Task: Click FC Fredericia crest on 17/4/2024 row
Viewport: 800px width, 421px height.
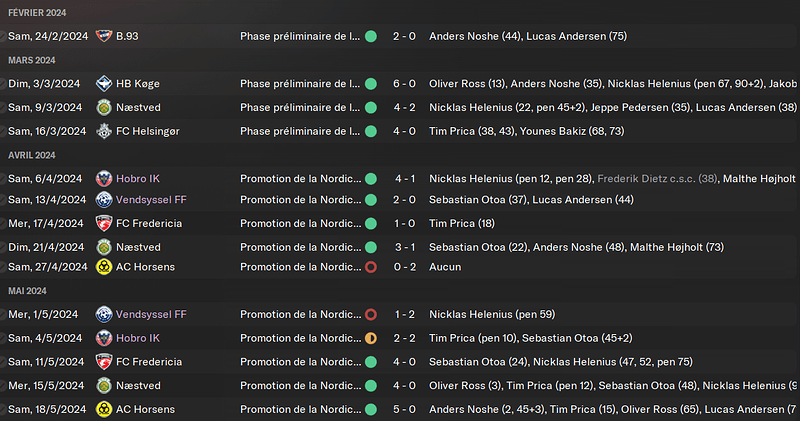Action: [x=104, y=223]
